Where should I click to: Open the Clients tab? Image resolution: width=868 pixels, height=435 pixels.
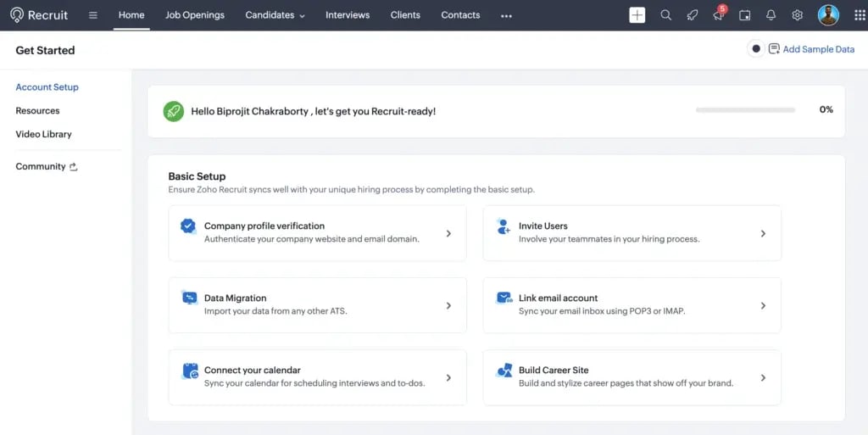pyautogui.click(x=405, y=15)
